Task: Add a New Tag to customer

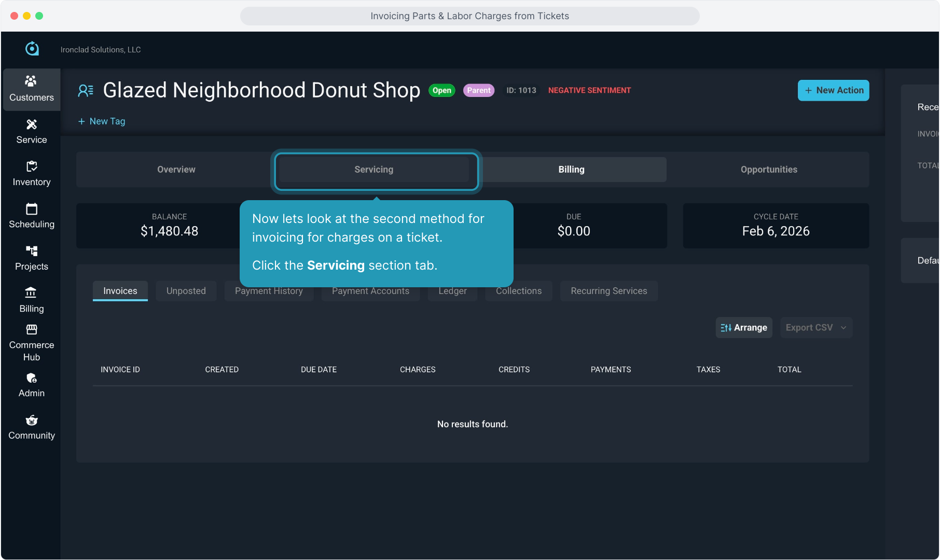Action: [102, 121]
